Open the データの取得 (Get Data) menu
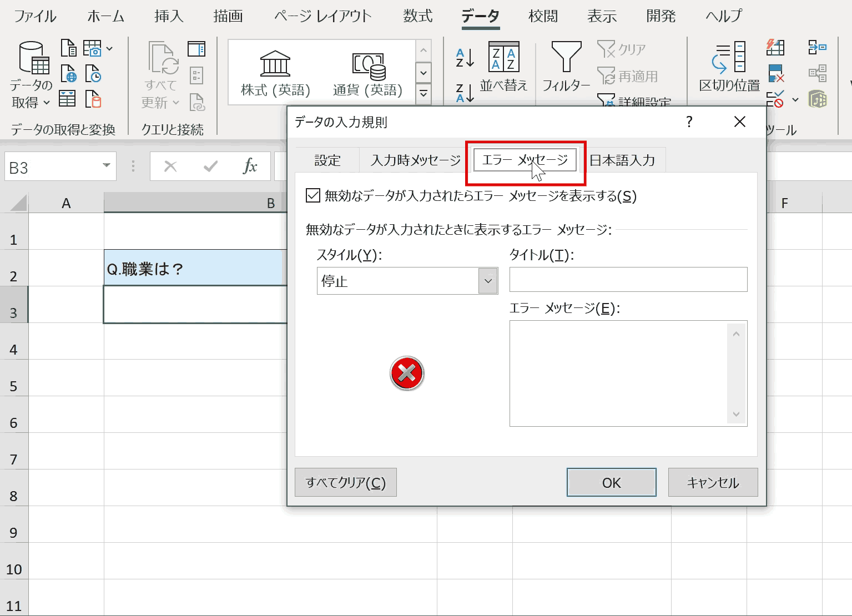Viewport: 852px width, 616px height. [32, 75]
